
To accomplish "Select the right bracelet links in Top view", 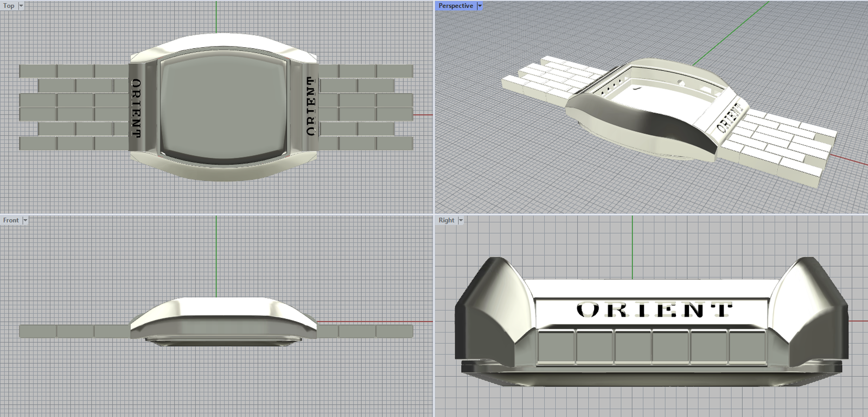I will 366,107.
